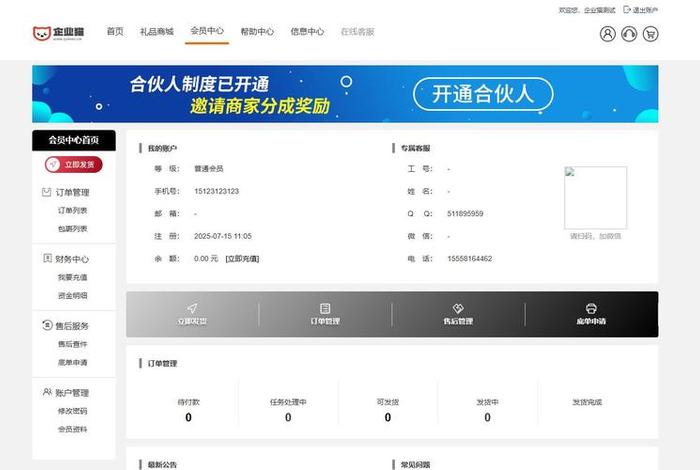Viewport: 700px width, 470px height.
Task: Click the 订单管理 shortcut icon in gradient bar
Action: (325, 308)
